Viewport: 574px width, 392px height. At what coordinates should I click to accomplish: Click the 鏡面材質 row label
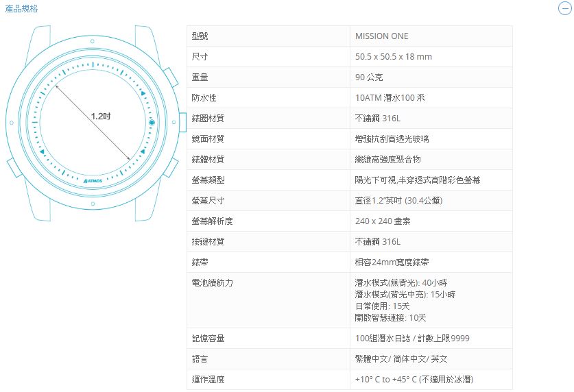pos(208,138)
